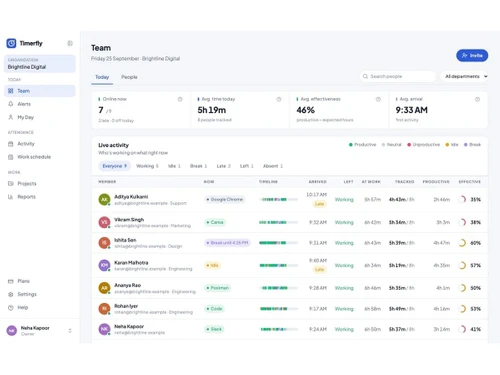Viewport: 500px width, 375px height.
Task: Switch to the Today tab
Action: [102, 77]
